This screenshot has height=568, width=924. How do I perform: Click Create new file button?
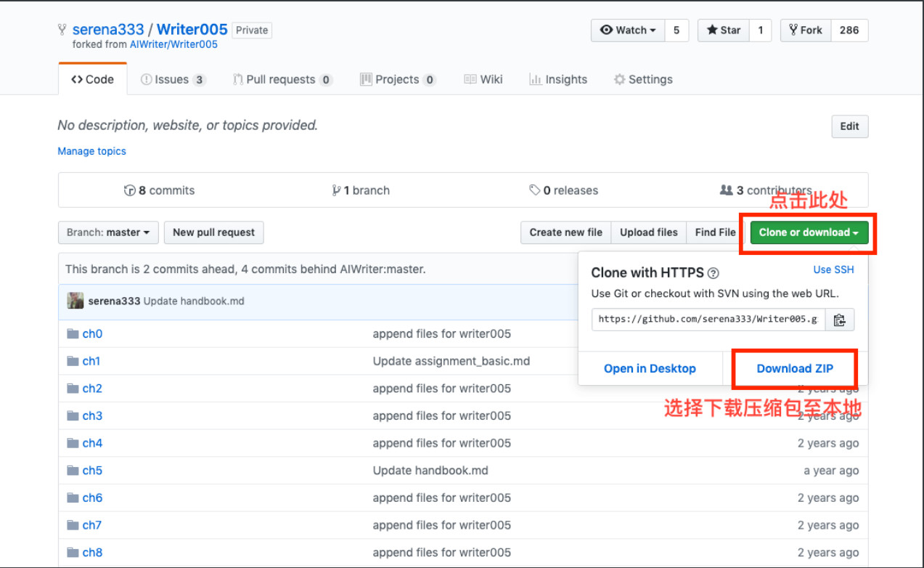pyautogui.click(x=566, y=232)
